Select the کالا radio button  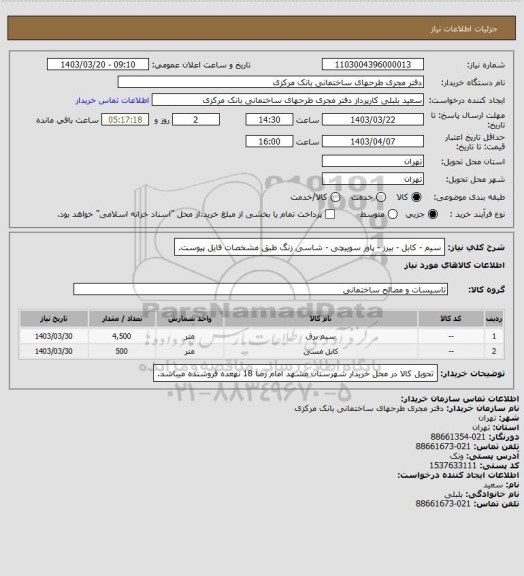coord(416,197)
